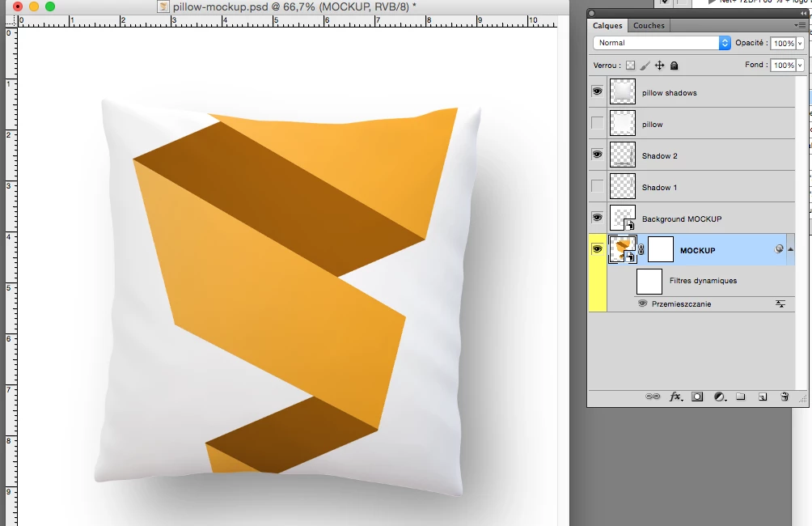Viewport: 812px width, 526px height.
Task: Hide the Shadow 2 layer
Action: [x=597, y=155]
